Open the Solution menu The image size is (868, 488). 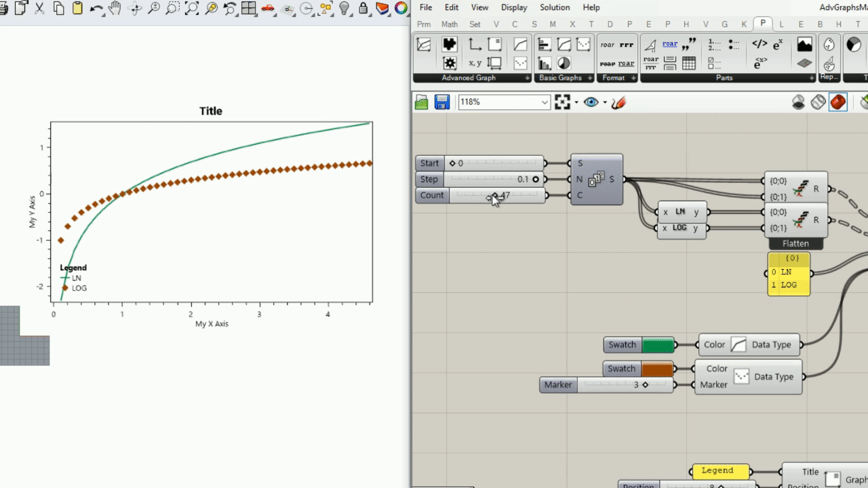555,7
